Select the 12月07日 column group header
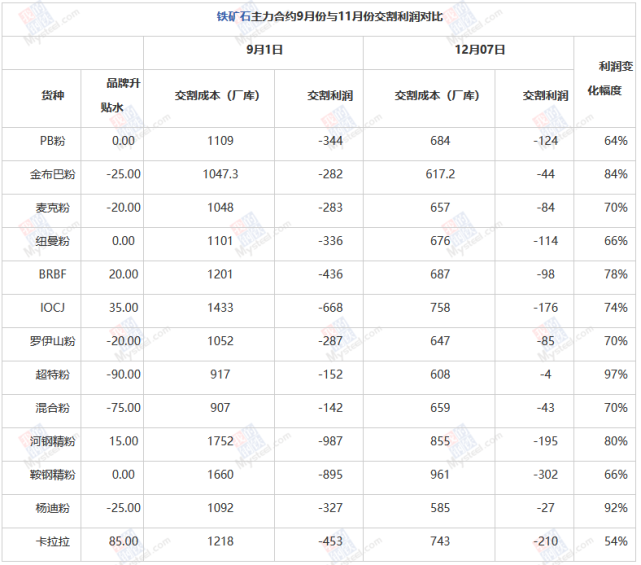 click(x=480, y=50)
